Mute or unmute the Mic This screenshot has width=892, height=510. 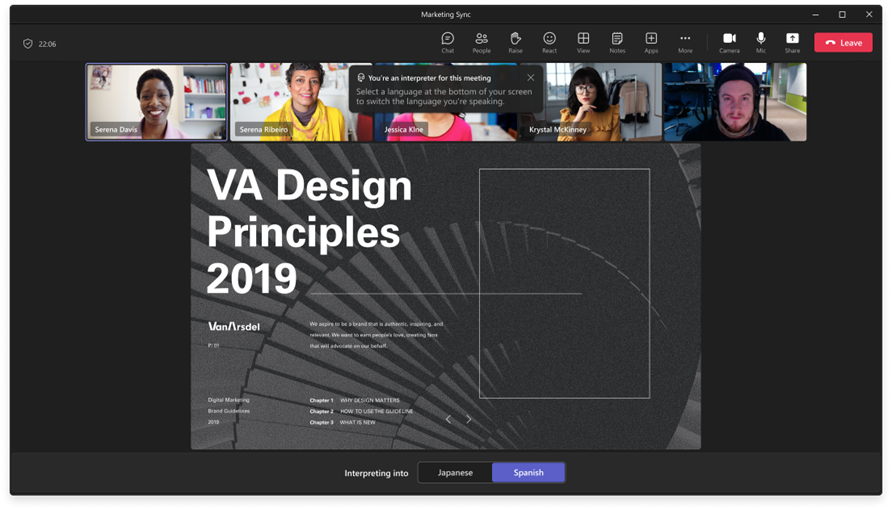coord(761,41)
